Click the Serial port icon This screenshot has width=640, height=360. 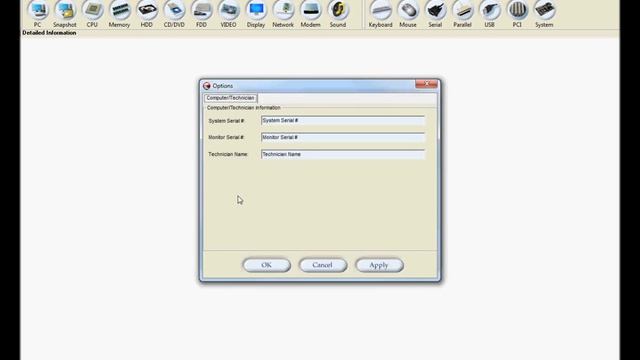pyautogui.click(x=435, y=11)
